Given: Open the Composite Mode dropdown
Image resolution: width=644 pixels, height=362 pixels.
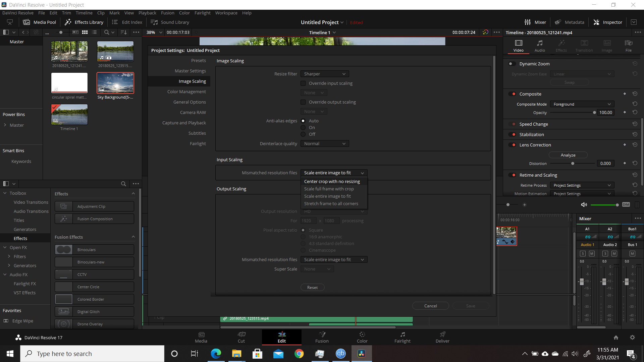Looking at the screenshot, I should point(582,104).
